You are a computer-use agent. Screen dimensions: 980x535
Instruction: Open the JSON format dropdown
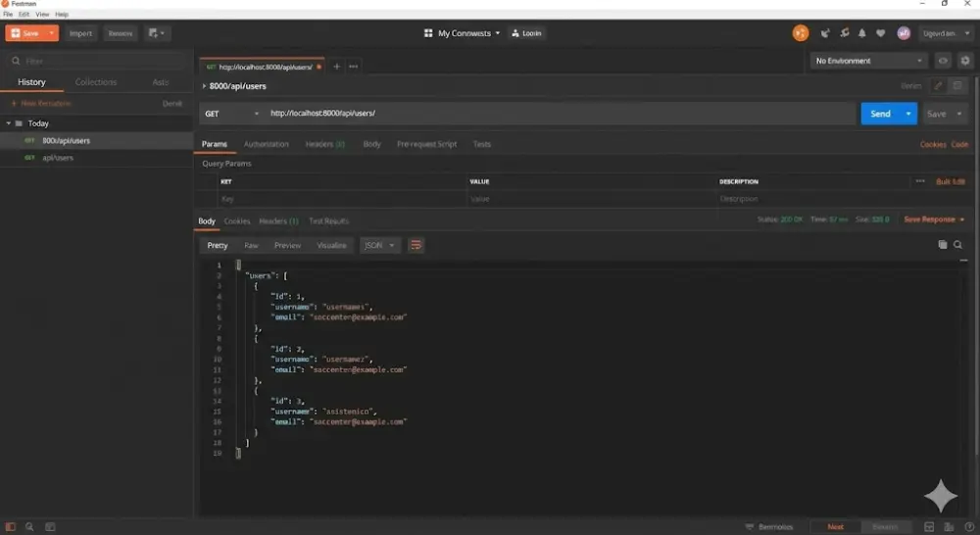coord(379,245)
